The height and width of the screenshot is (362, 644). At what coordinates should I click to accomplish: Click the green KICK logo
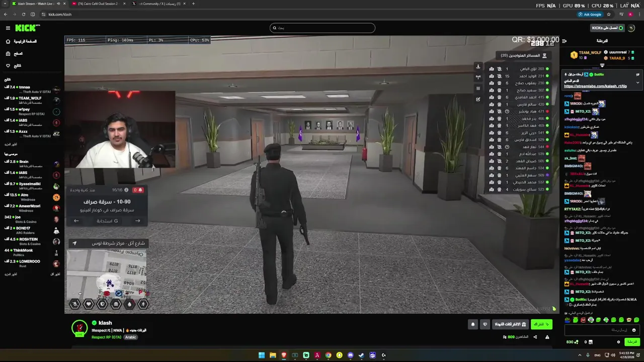(x=27, y=28)
